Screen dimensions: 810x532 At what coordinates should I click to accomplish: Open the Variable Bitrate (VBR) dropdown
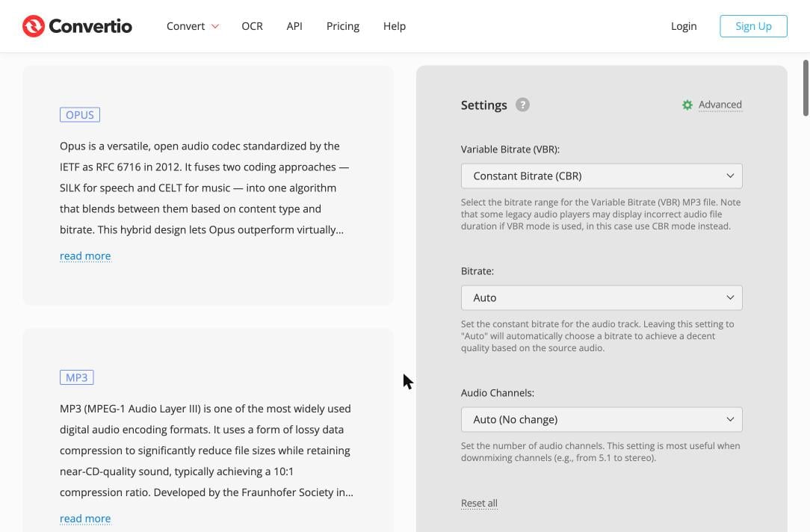coord(602,176)
